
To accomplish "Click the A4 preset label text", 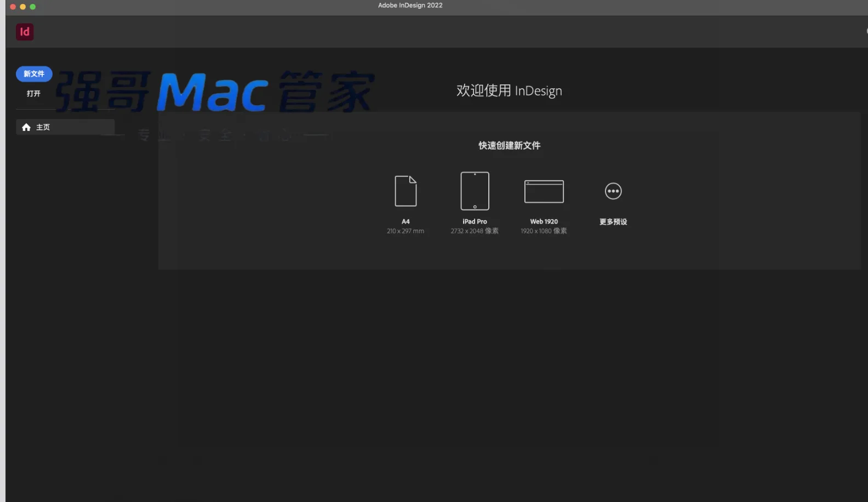I will [406, 221].
